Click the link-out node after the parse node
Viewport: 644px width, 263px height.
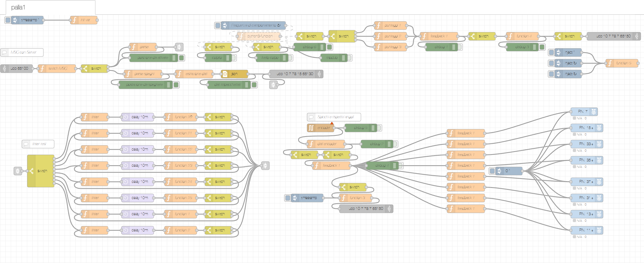(x=179, y=47)
